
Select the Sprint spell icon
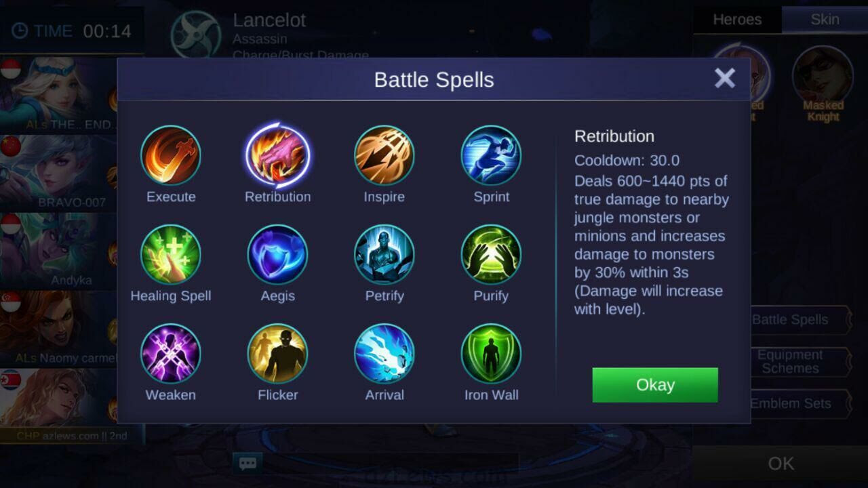(x=491, y=155)
